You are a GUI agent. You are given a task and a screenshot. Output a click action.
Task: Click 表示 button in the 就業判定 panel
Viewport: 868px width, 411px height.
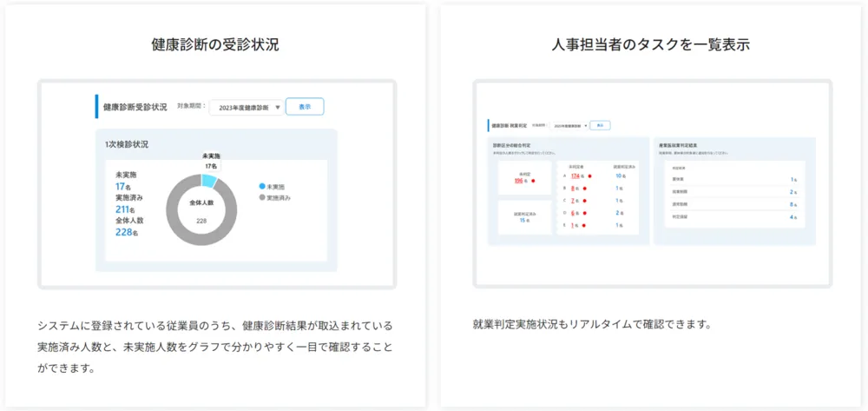[600, 126]
